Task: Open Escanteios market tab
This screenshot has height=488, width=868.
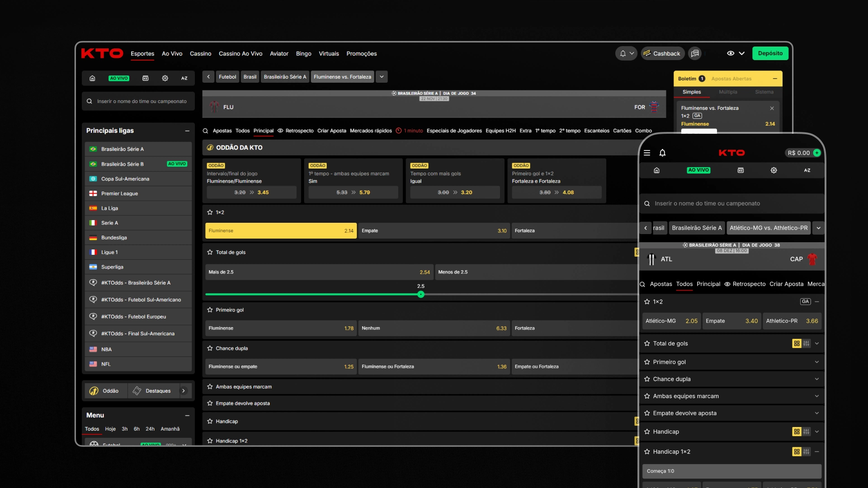Action: 597,131
